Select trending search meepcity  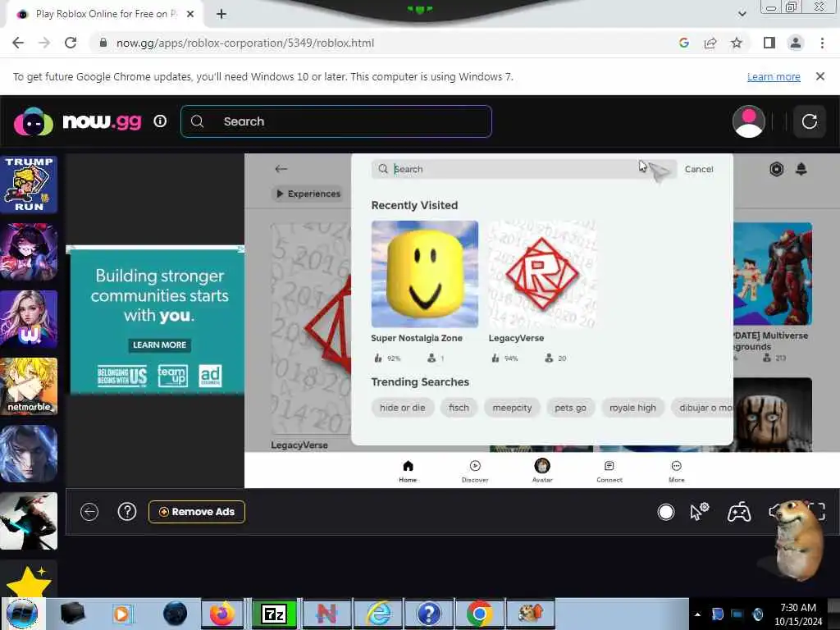point(512,408)
